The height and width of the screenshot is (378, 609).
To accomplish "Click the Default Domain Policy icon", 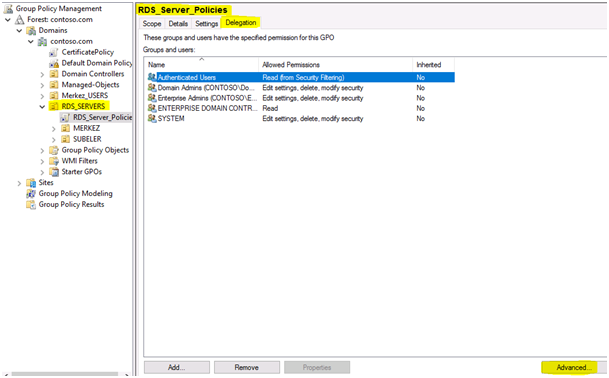I will [54, 63].
